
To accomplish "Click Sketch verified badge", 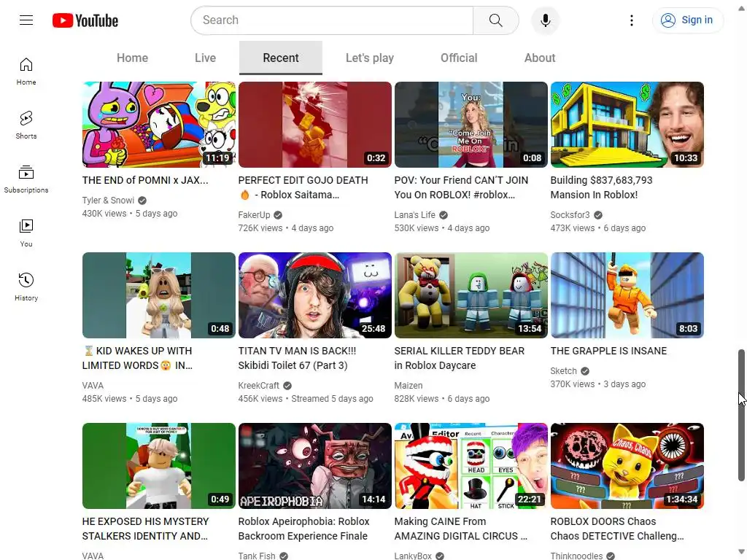I will point(585,371).
